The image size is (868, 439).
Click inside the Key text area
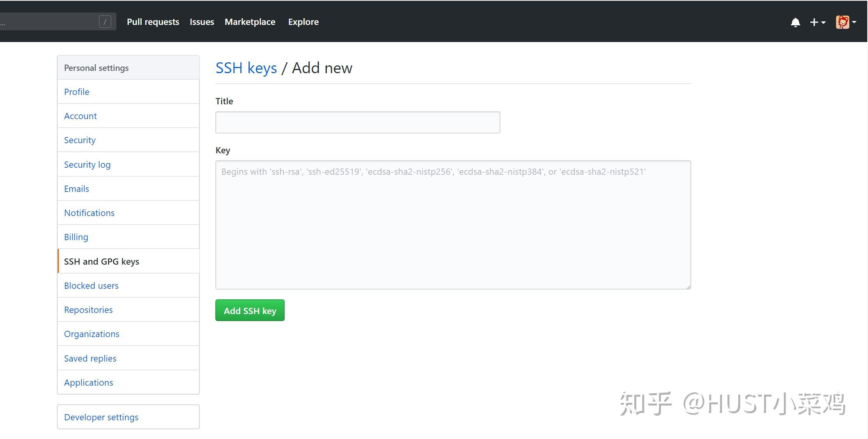pyautogui.click(x=453, y=225)
